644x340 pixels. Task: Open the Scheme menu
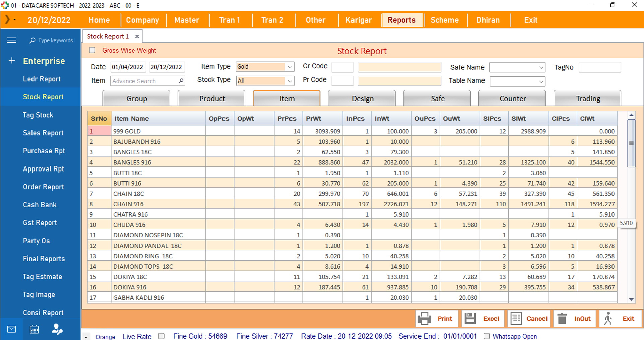pos(445,20)
